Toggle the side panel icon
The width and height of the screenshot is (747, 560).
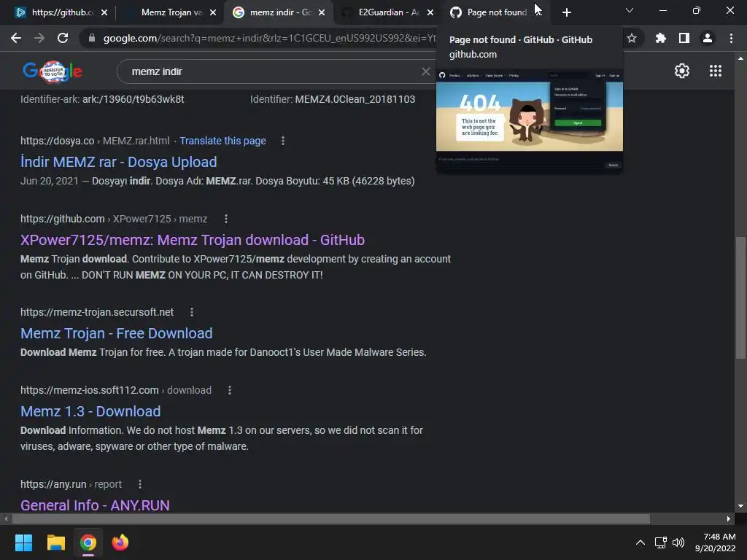point(684,38)
